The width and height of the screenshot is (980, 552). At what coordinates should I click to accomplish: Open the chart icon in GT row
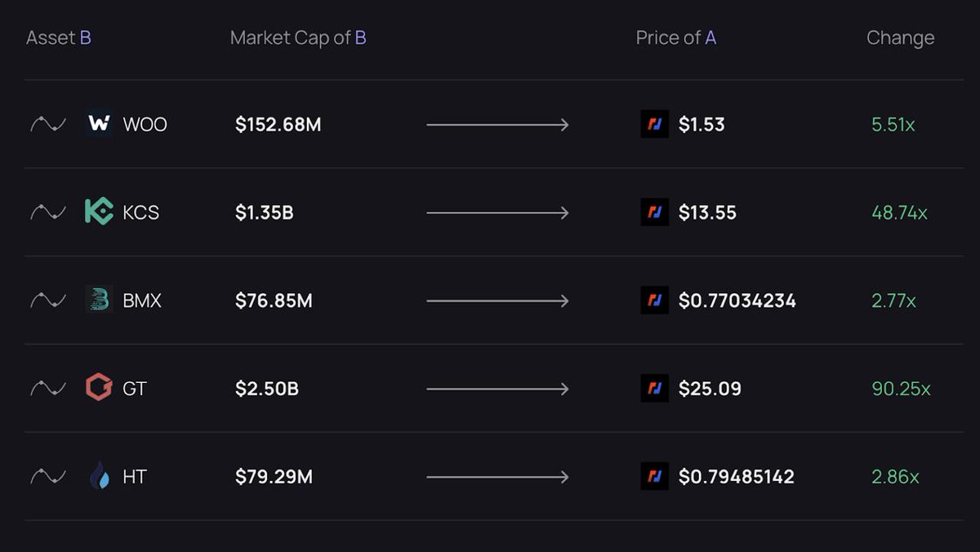48,389
